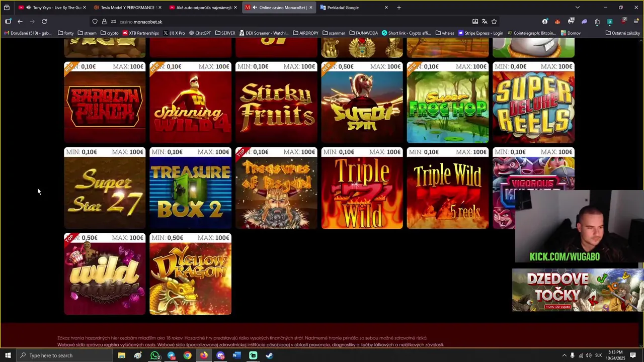644x362 pixels.
Task: Open WhatsApp from the taskbar
Action: point(155,355)
